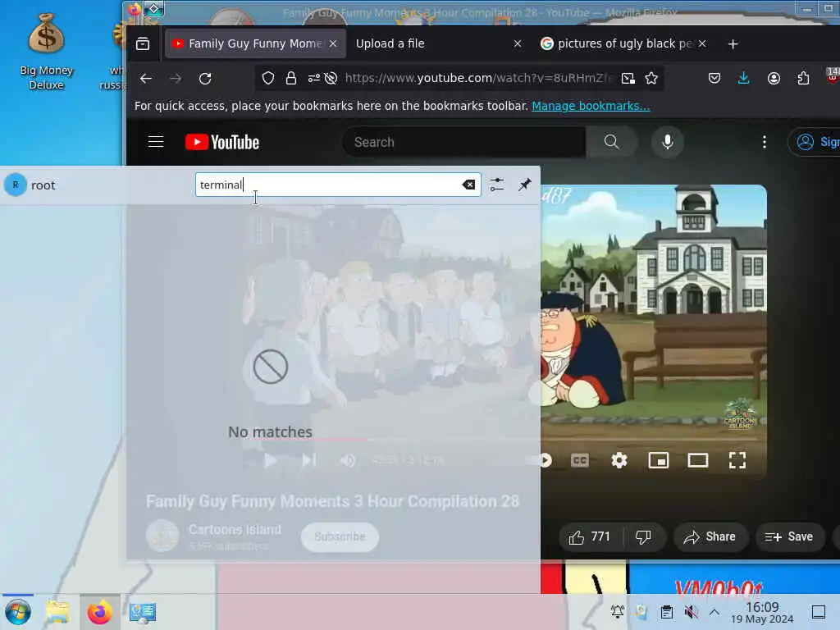
Task: Enable miniplayer mode
Action: click(659, 460)
